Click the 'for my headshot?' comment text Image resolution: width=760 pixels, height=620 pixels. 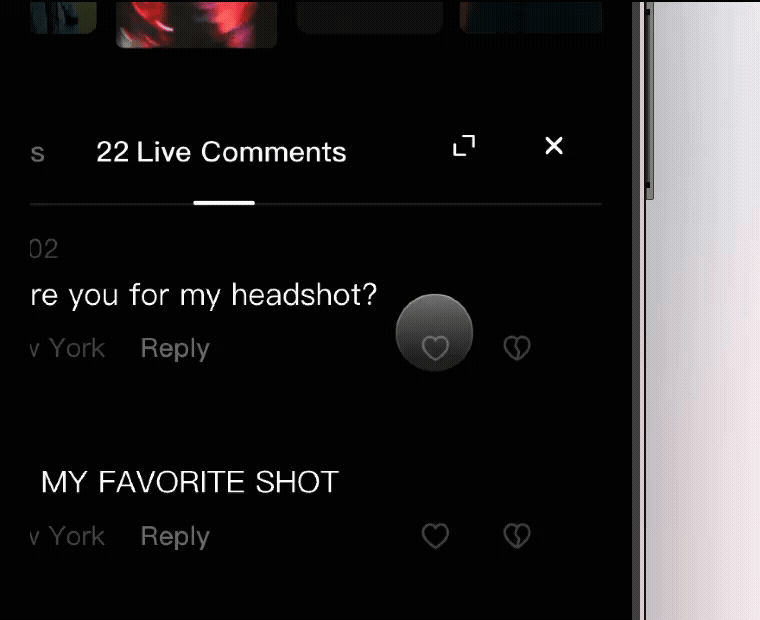253,295
